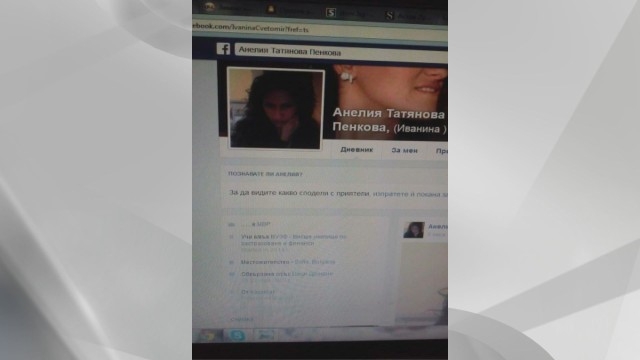
Task: Switch to the third browser tab with S icon
Action: tap(349, 13)
